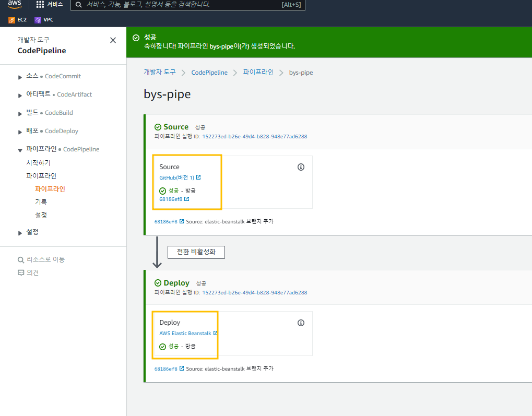Image resolution: width=532 pixels, height=416 pixels.
Task: Click 리소스로 이동 in the sidebar
Action: [x=45, y=259]
